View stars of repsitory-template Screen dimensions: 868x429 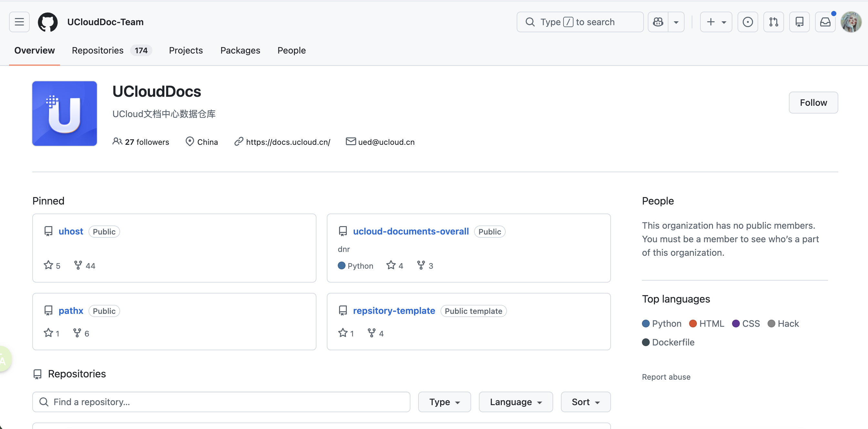tap(346, 333)
